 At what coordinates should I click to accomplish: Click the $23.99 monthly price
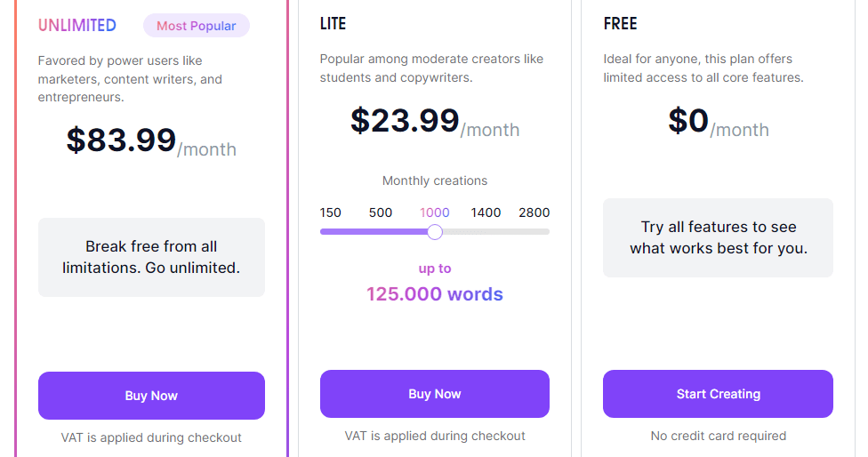[x=406, y=121]
